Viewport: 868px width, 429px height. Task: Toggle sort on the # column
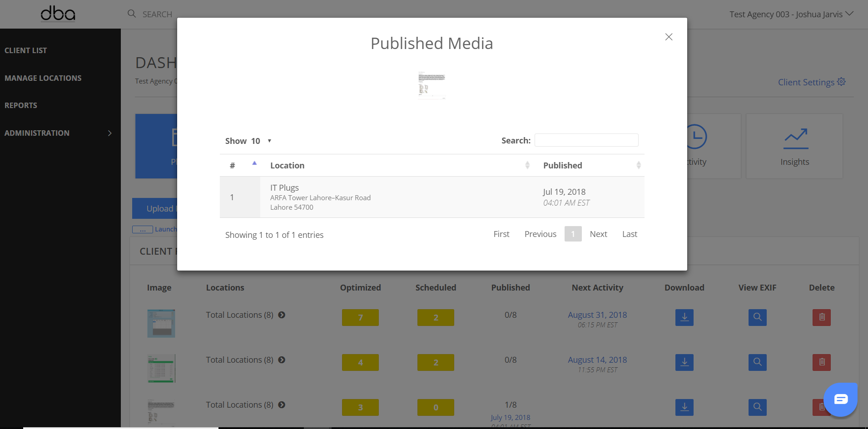(x=254, y=163)
